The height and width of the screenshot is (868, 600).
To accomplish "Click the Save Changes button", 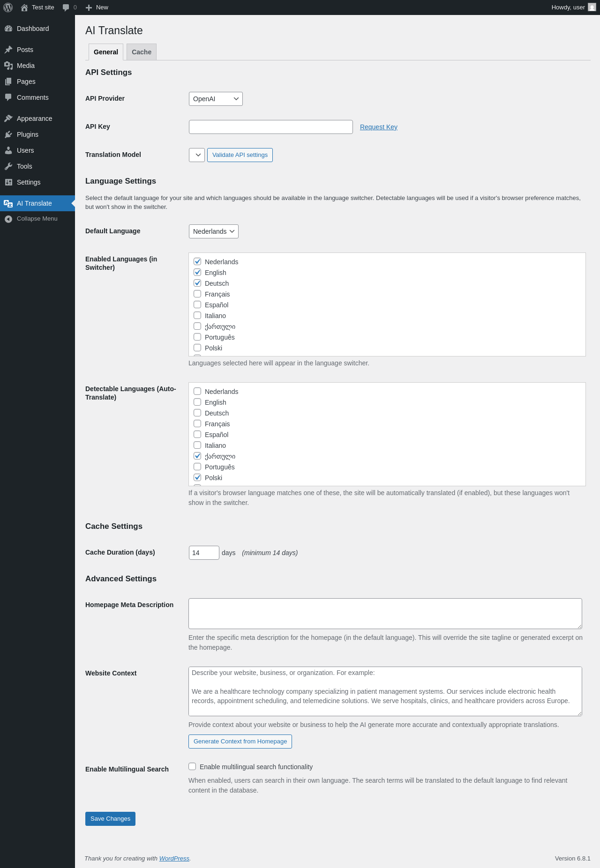I will [x=110, y=819].
